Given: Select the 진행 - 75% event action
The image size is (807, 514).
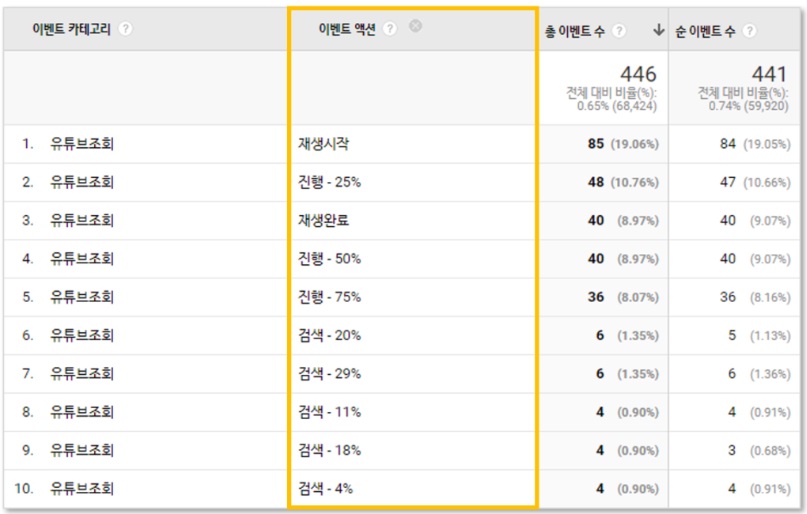Looking at the screenshot, I should (329, 297).
